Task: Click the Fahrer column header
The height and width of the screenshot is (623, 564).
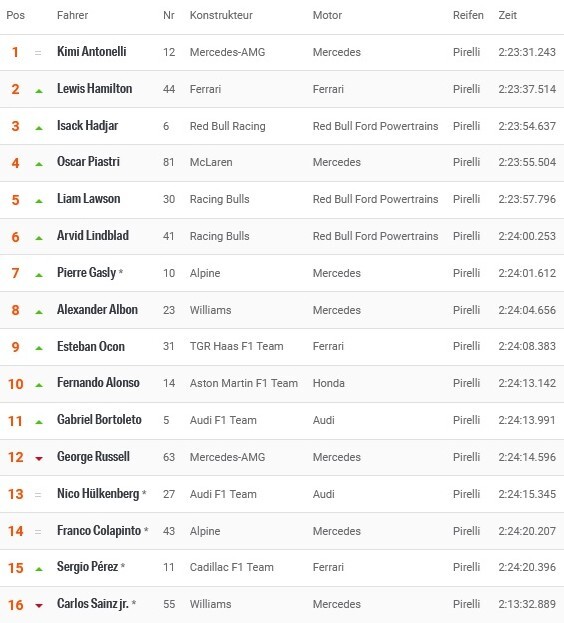Action: pos(72,15)
